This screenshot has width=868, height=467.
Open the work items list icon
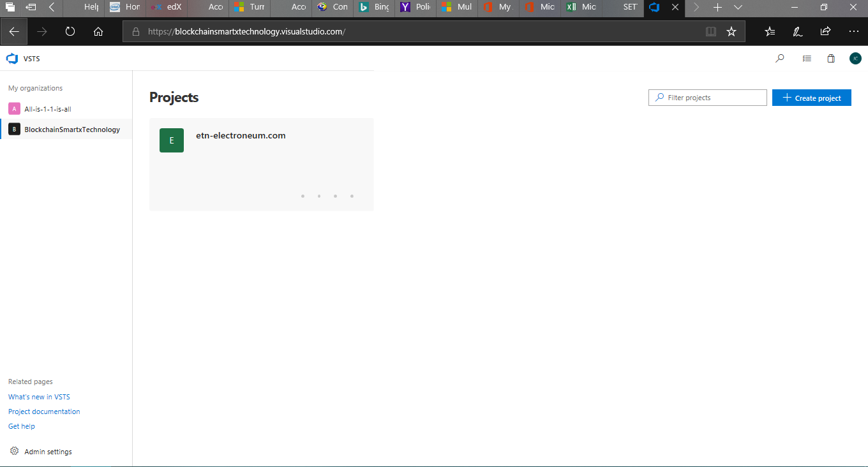(x=807, y=58)
